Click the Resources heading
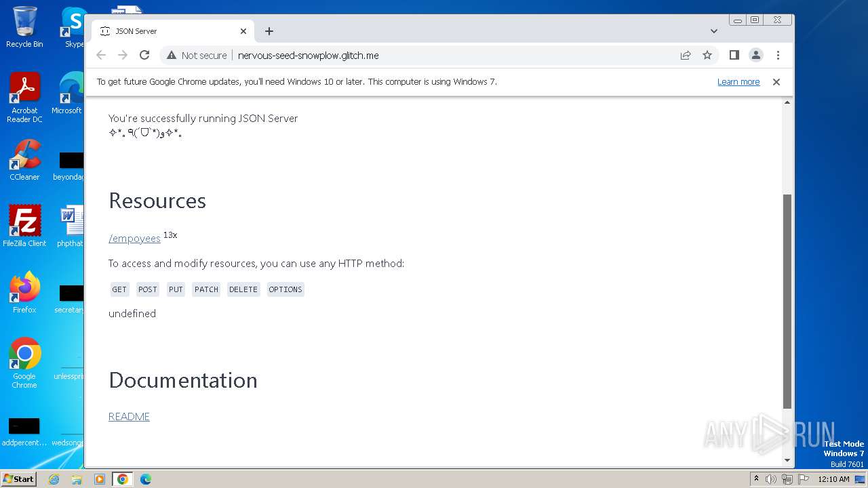Screen dimensions: 868x488 pyautogui.click(x=157, y=201)
